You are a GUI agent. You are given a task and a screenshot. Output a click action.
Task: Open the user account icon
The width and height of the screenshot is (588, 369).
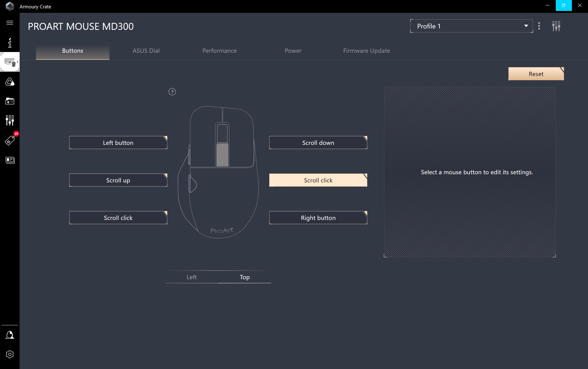[x=10, y=335]
